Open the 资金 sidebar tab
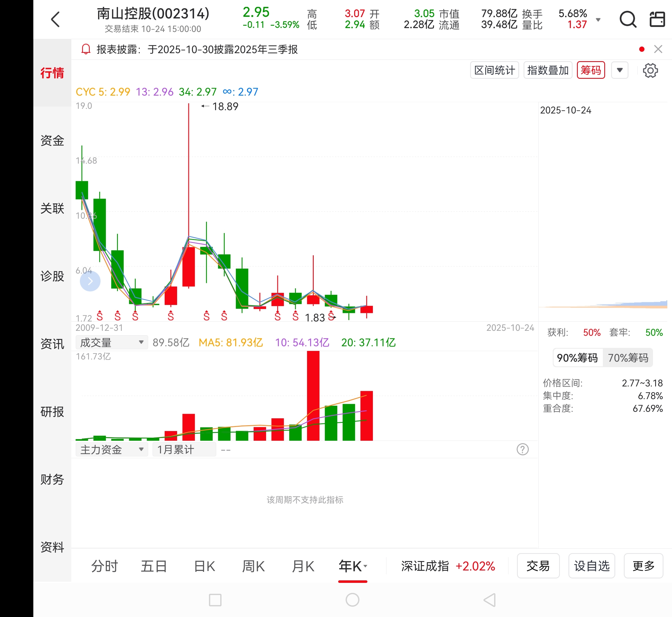 coord(52,140)
